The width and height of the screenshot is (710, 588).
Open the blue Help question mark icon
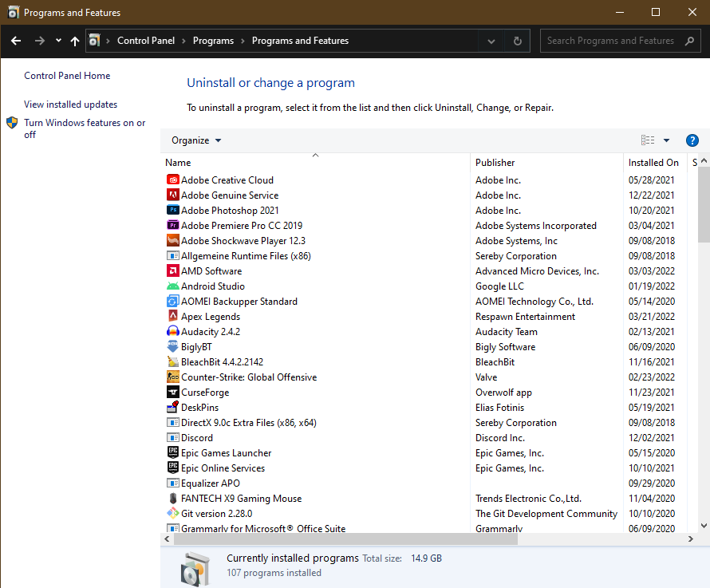tap(692, 140)
